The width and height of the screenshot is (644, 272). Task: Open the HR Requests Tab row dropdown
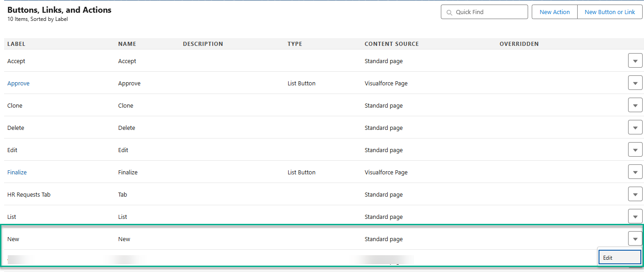click(x=635, y=194)
